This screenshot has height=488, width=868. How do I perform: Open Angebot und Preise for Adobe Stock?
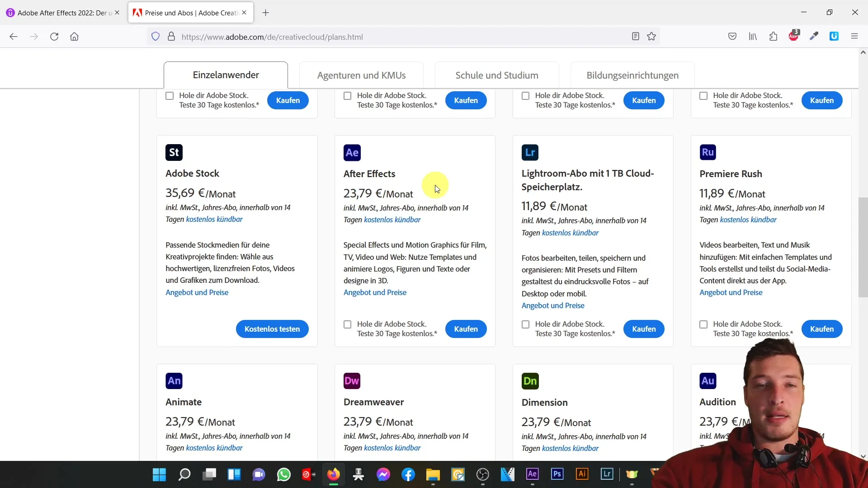(x=197, y=292)
